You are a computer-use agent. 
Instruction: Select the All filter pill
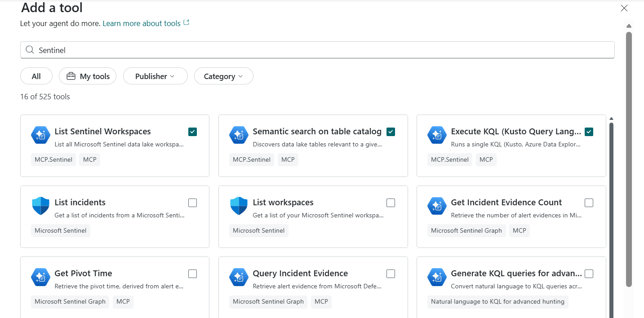[36, 76]
